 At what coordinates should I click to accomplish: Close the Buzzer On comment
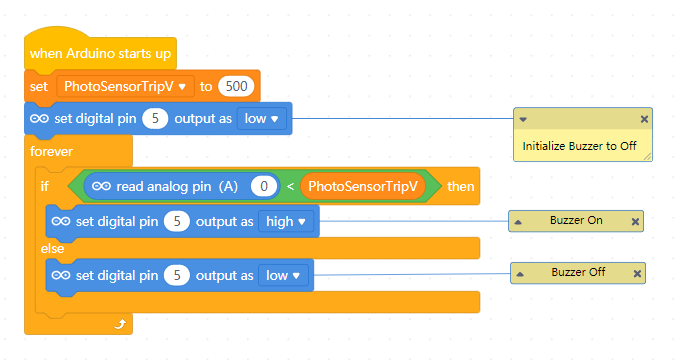[x=635, y=222]
